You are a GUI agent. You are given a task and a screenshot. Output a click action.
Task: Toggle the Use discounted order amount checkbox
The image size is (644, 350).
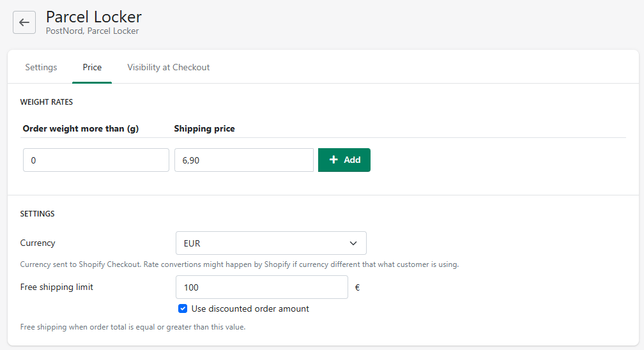tap(183, 309)
